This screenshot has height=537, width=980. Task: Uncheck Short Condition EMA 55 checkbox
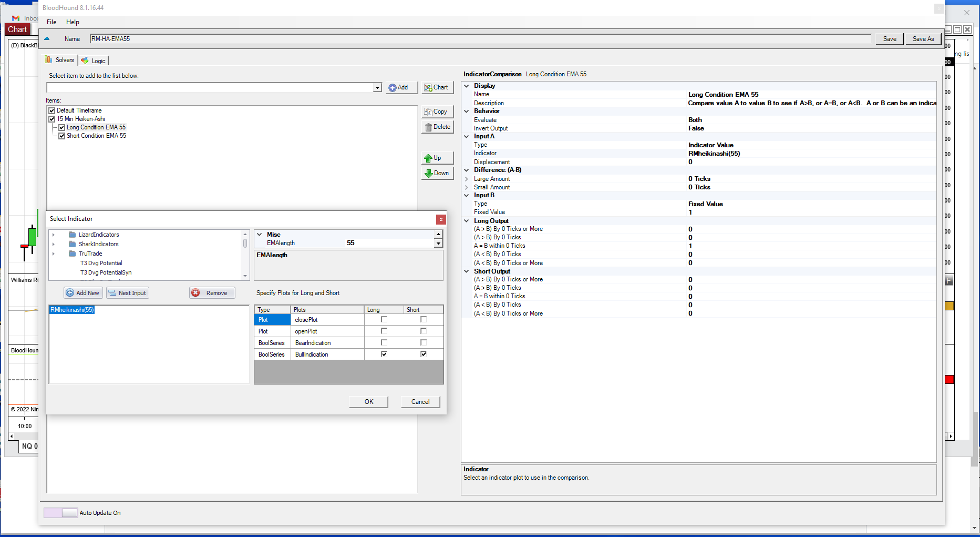(x=62, y=136)
